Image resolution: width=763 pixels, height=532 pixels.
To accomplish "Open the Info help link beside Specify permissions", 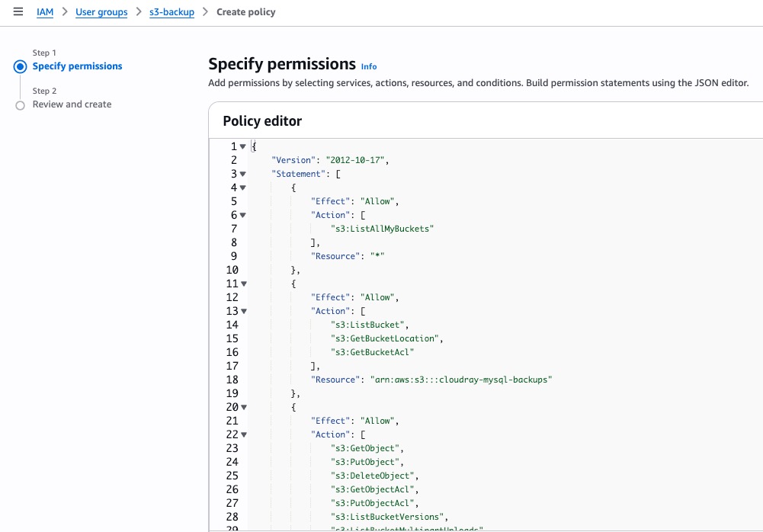I will (x=368, y=66).
